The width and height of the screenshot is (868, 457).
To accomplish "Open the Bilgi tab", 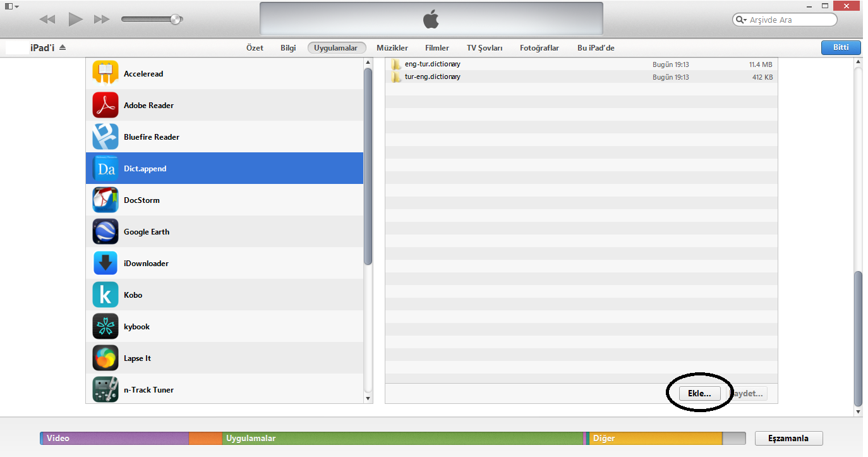I will (x=288, y=48).
